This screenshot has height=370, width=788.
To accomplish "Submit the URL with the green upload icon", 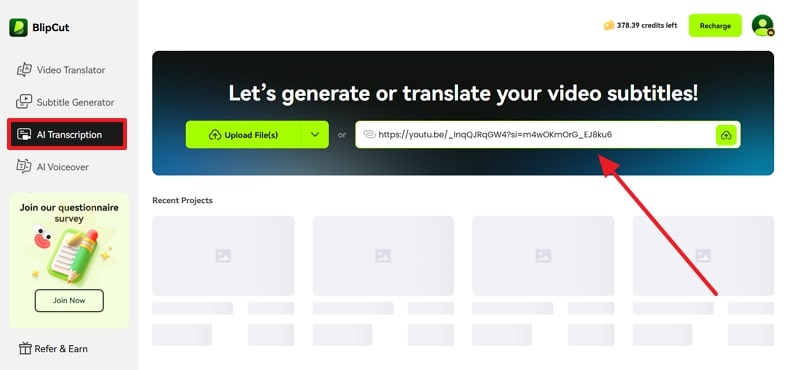I will 726,135.
